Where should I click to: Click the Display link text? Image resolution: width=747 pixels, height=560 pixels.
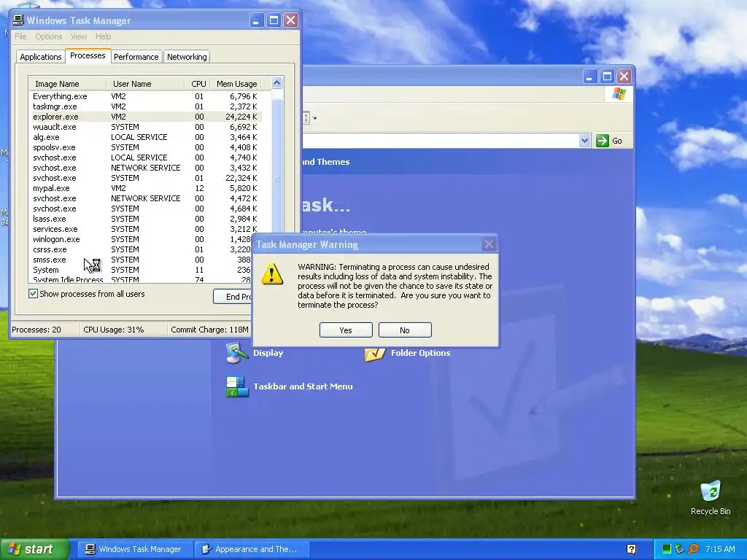tap(268, 353)
